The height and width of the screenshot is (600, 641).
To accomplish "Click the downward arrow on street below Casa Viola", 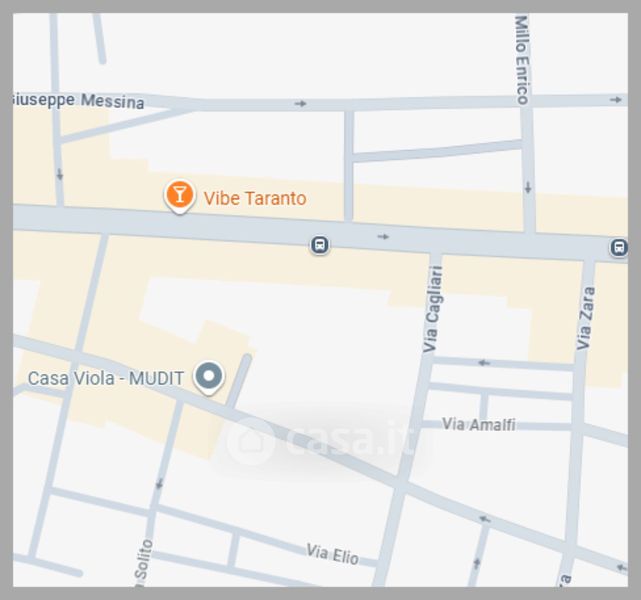I will click(x=159, y=484).
